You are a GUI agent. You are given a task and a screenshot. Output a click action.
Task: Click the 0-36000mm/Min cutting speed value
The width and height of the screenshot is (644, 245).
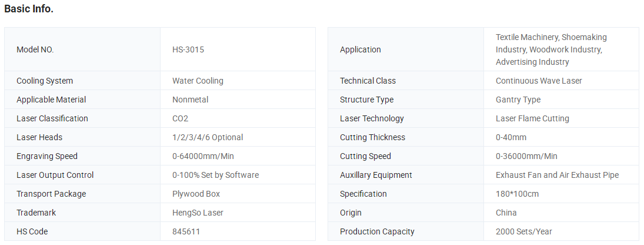(x=526, y=157)
